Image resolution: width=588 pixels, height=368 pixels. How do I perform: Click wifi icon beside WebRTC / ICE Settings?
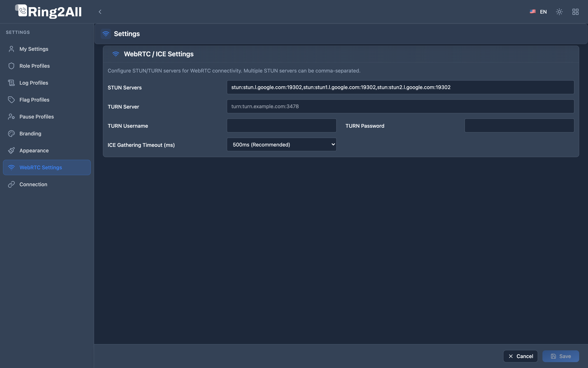point(116,54)
